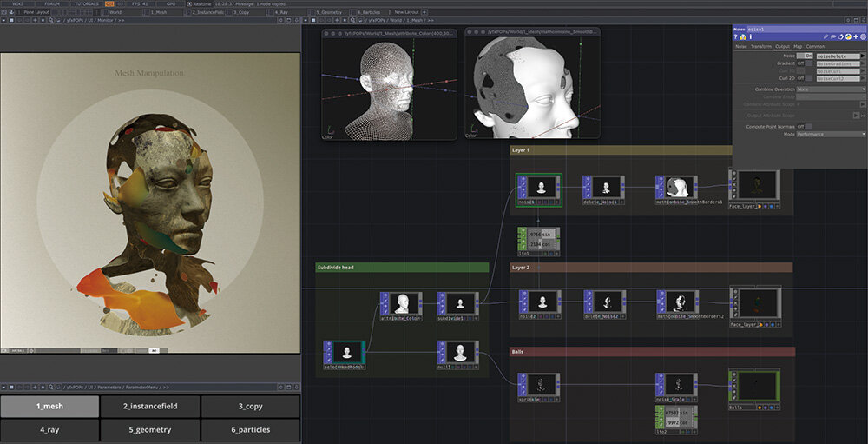
Task: Switch to the Transform parameter tab
Action: coord(760,46)
